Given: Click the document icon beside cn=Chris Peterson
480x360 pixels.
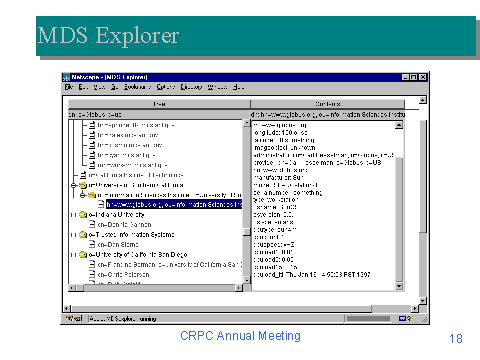Looking at the screenshot, I should (92, 274).
